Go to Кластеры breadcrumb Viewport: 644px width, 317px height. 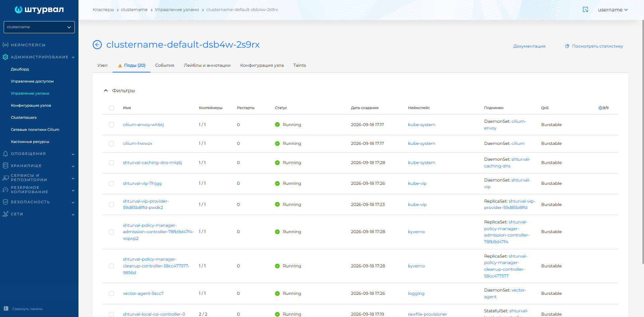[103, 10]
